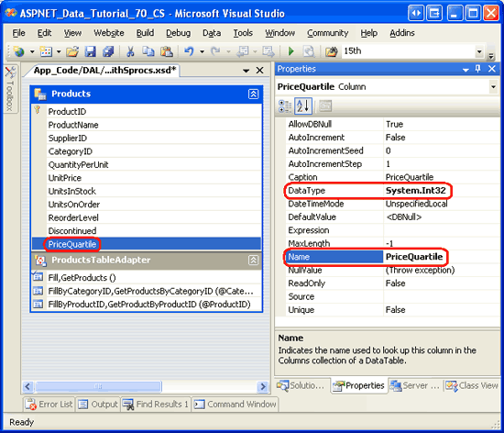Open the PriceQuartile Column object dropdown

[x=493, y=87]
